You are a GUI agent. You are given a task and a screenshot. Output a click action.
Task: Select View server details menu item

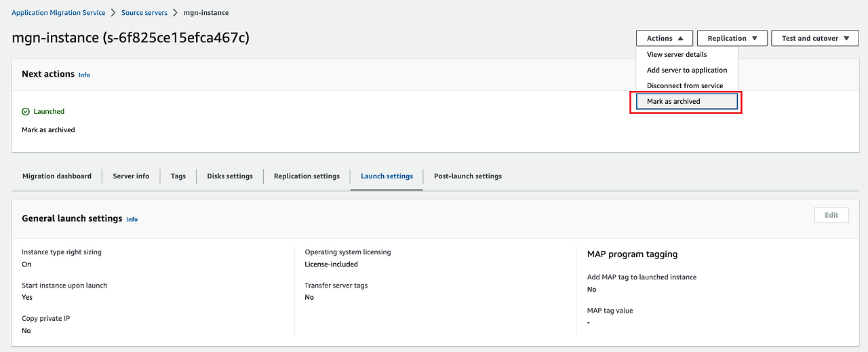(677, 54)
